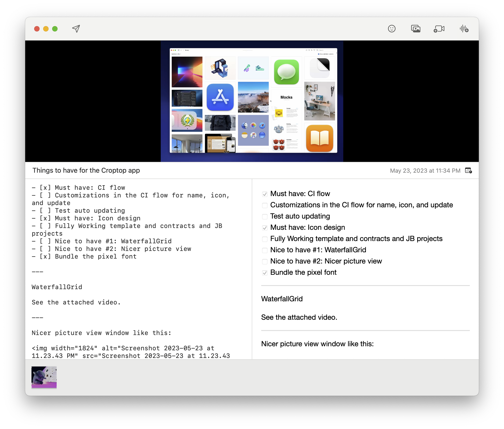Select the elephant attachment thumbnail at the bottom

(x=44, y=377)
